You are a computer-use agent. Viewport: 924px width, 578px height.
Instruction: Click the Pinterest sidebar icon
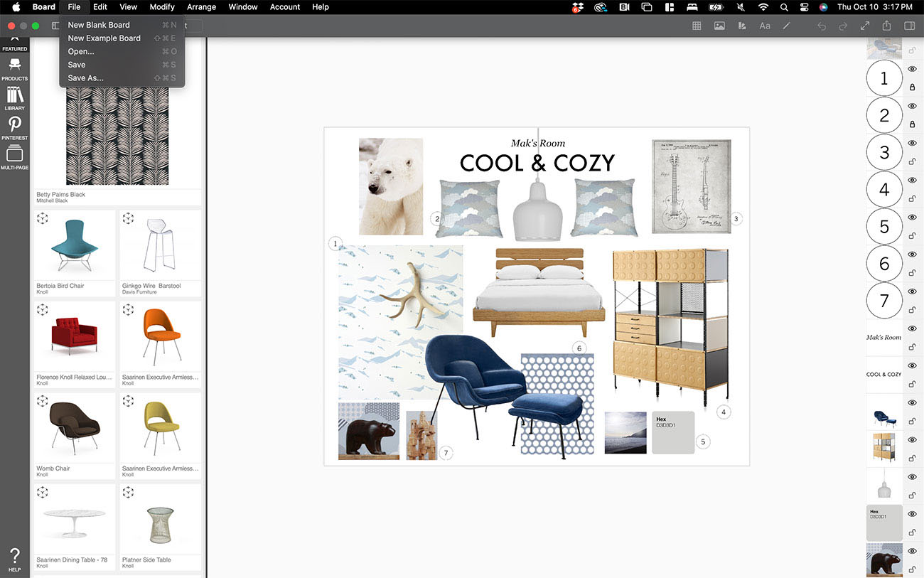pyautogui.click(x=14, y=128)
